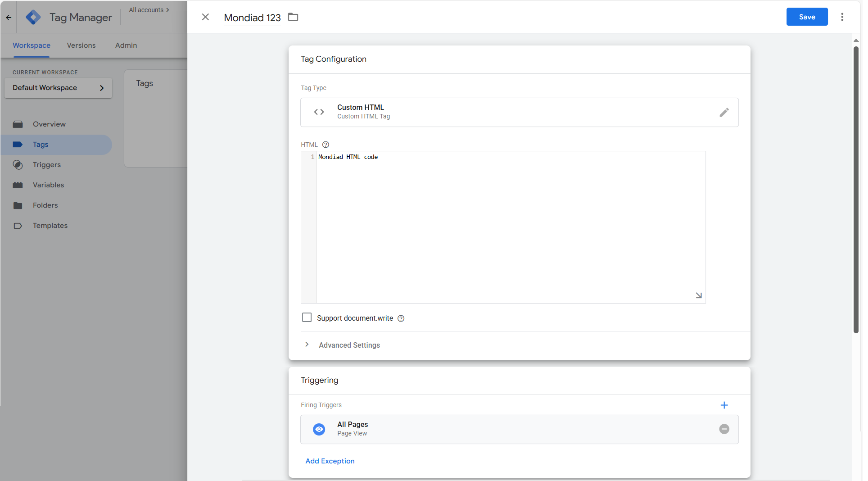Open the Default Workspace selector
The width and height of the screenshot is (868, 481).
(58, 88)
